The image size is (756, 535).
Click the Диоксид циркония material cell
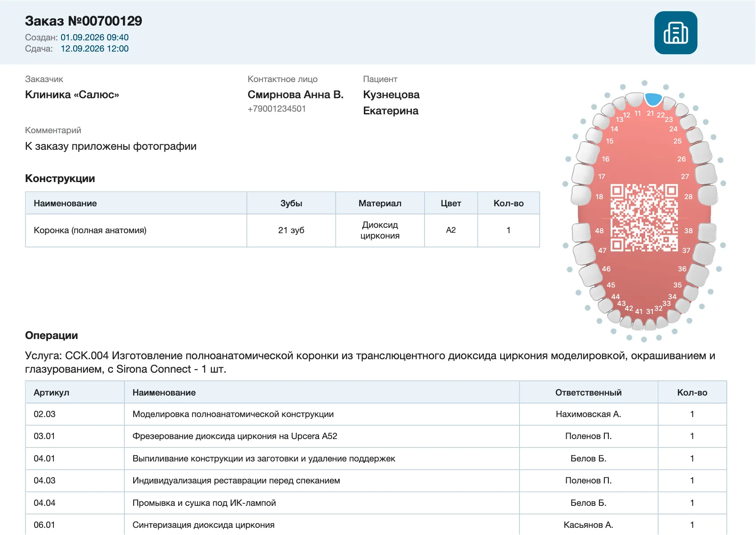pyautogui.click(x=380, y=230)
